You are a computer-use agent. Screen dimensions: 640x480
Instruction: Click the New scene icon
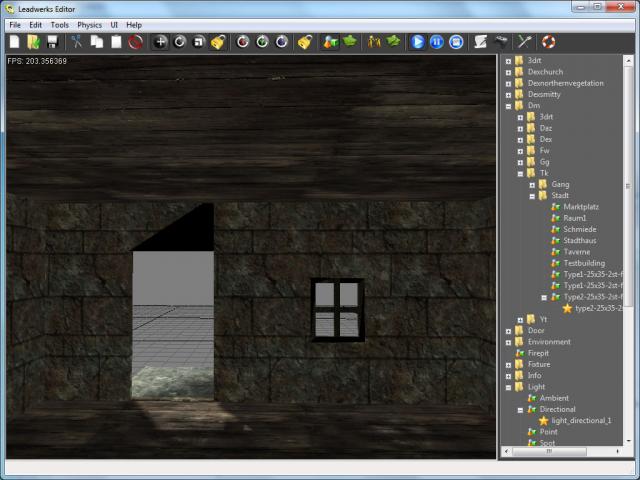point(14,42)
